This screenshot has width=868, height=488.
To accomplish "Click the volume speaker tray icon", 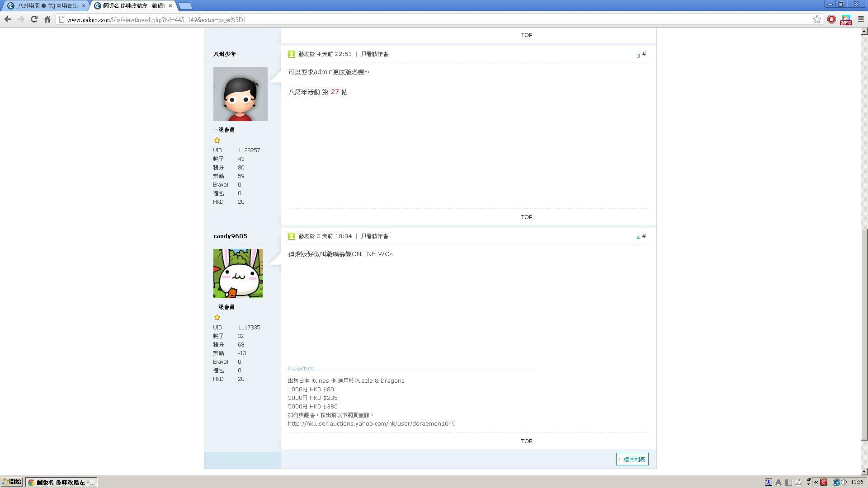I will 844,482.
